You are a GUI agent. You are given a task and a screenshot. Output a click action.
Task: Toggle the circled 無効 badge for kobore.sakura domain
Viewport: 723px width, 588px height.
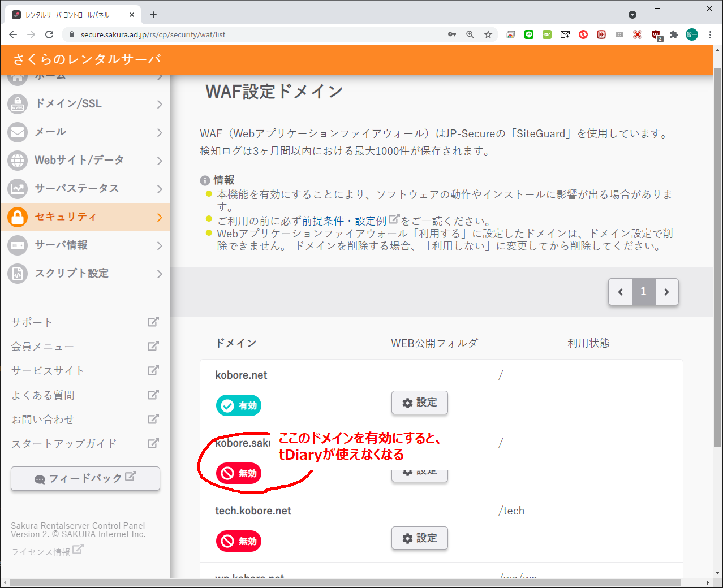239,473
